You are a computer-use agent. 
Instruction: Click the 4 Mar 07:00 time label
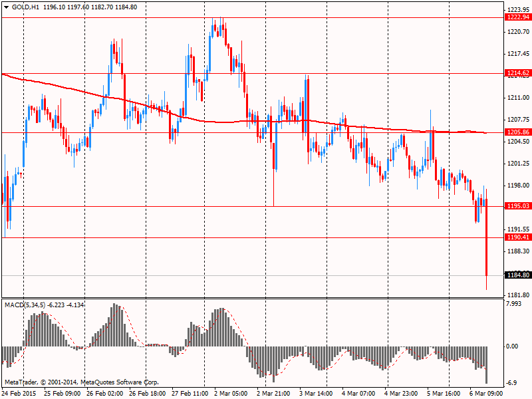(358, 393)
